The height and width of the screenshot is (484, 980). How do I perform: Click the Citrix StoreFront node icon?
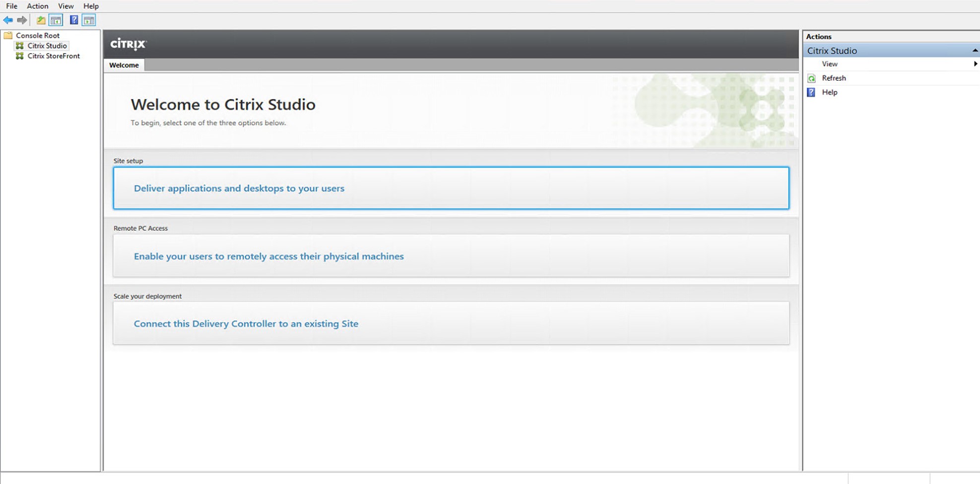(x=20, y=56)
